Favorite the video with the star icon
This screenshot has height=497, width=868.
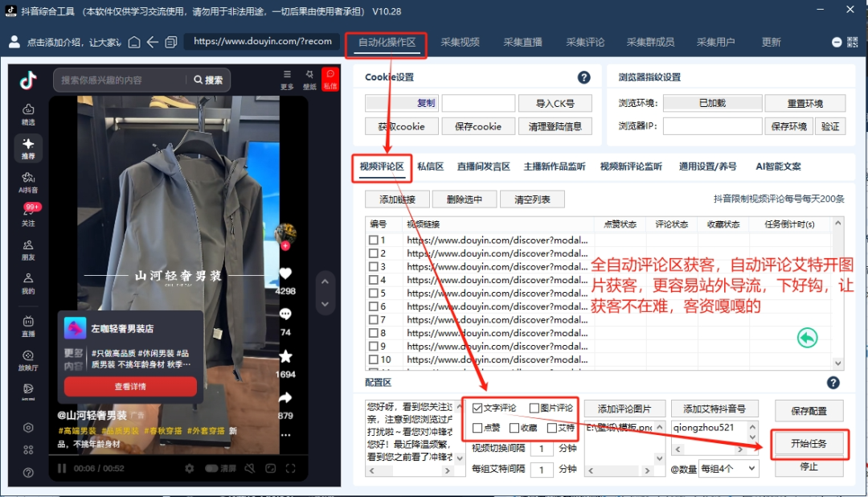point(285,356)
